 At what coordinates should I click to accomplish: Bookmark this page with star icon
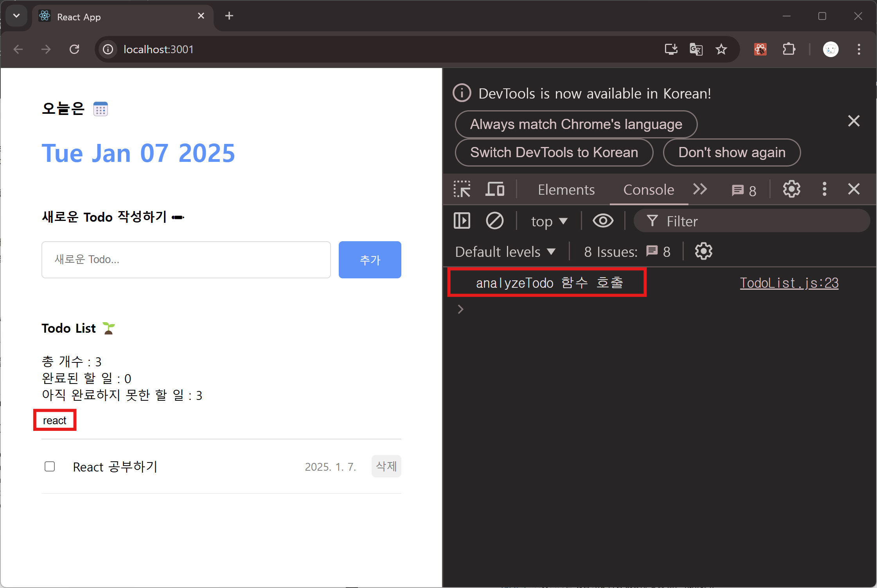(x=721, y=49)
